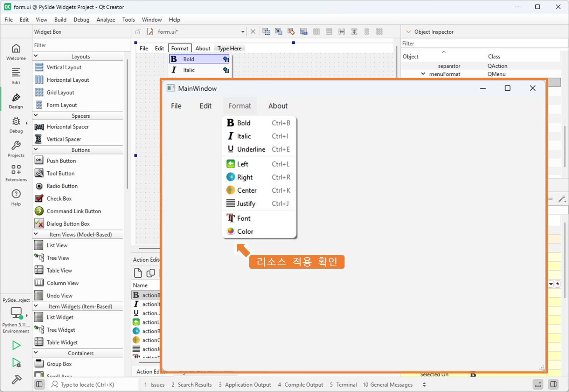Open the Extensions mode in the sidebar
Image resolution: width=569 pixels, height=392 pixels.
[16, 173]
